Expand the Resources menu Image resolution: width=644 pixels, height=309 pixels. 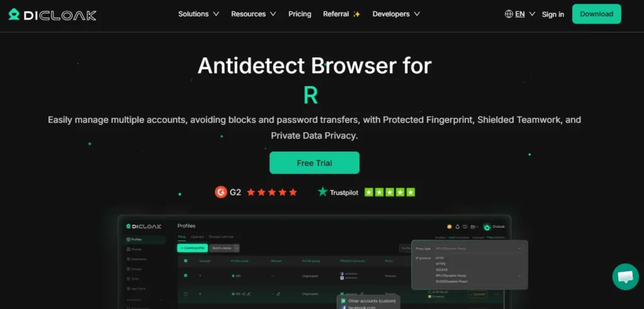253,14
